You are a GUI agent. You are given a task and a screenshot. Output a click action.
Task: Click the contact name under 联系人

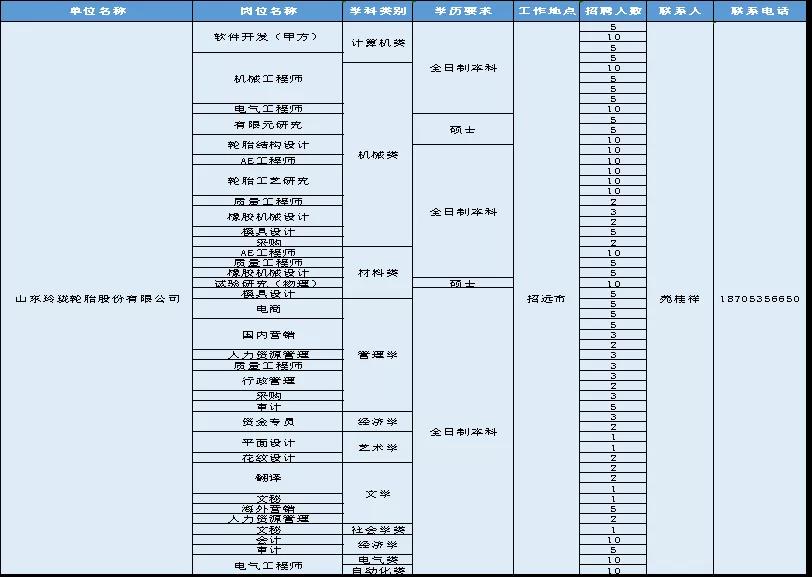(x=680, y=298)
